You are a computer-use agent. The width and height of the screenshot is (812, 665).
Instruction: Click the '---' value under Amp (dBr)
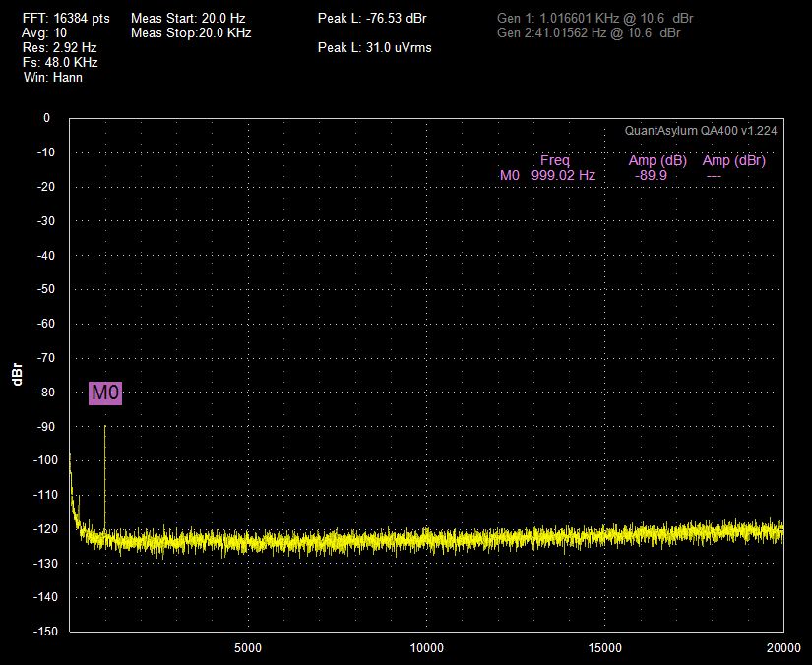[x=714, y=176]
